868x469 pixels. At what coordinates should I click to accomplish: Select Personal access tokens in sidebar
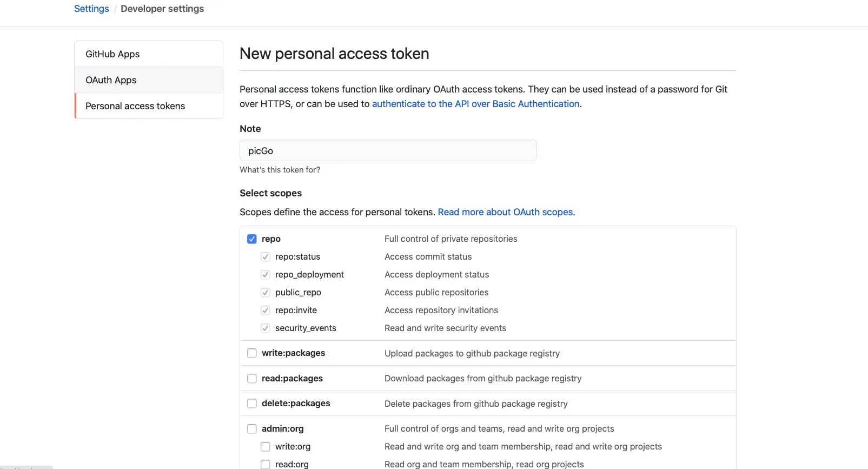click(x=135, y=106)
